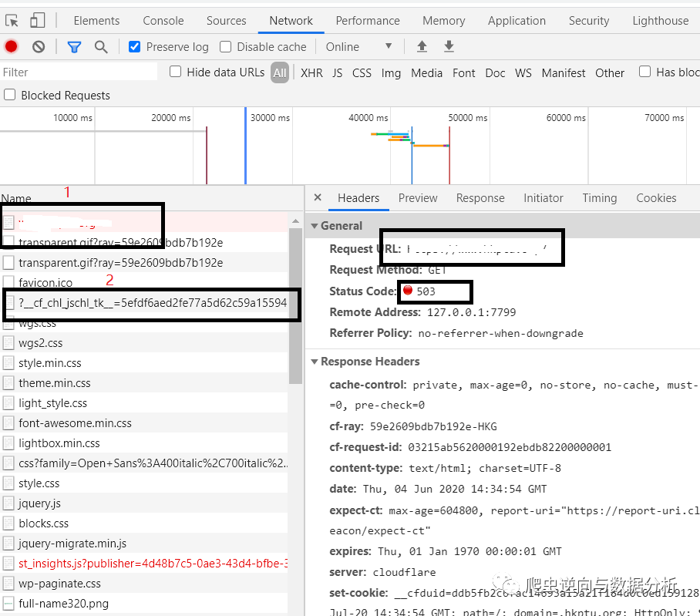The width and height of the screenshot is (700, 616).
Task: Select the blocks.css request
Action: (x=143, y=523)
